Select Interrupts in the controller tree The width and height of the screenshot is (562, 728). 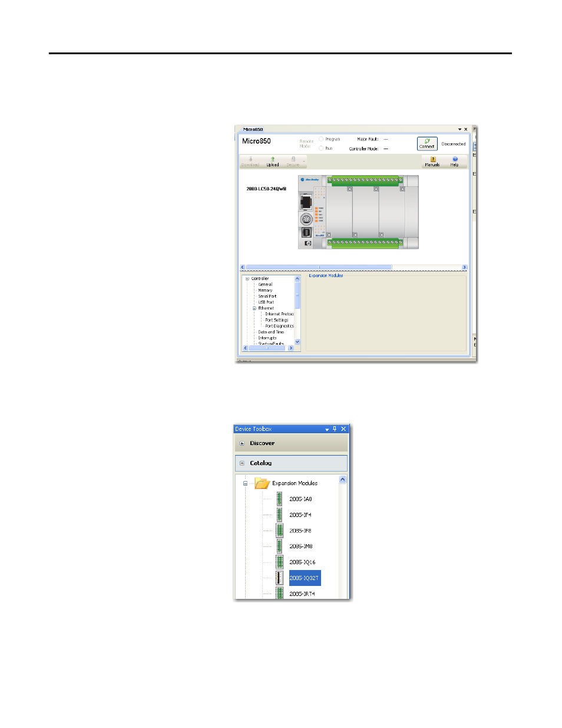point(267,338)
